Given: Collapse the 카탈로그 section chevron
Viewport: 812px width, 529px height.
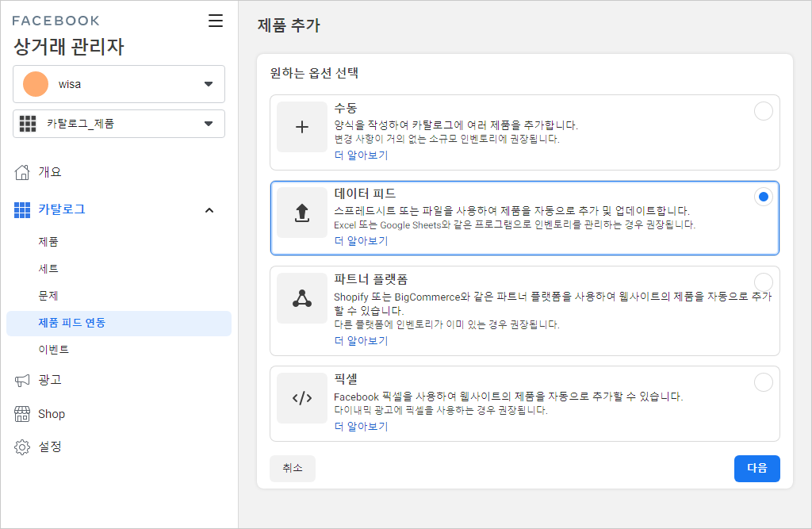Looking at the screenshot, I should coord(209,210).
